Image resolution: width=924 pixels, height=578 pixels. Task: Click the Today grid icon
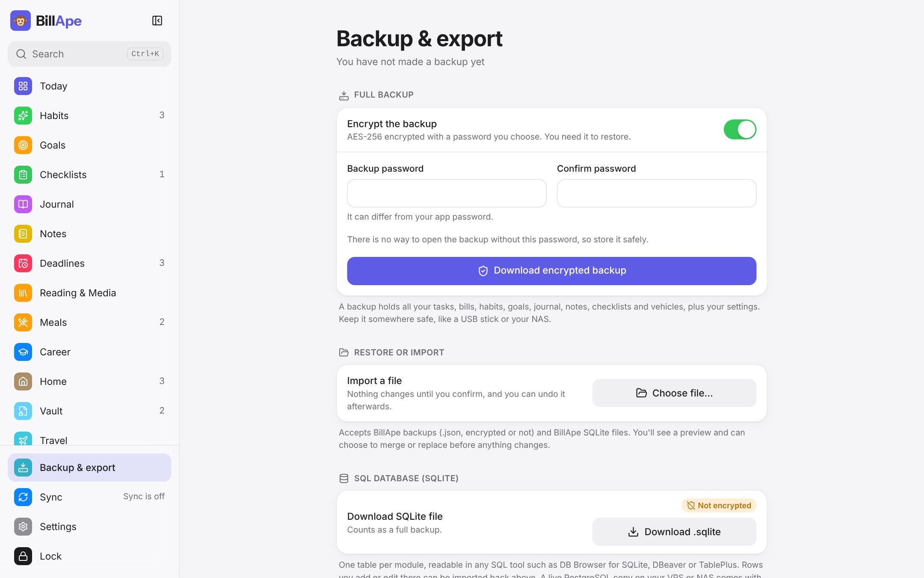coord(23,86)
